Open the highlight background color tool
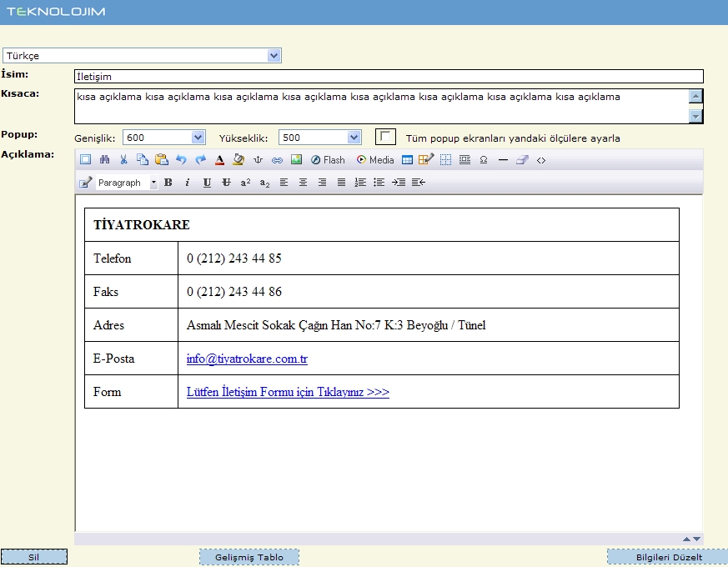Image resolution: width=728 pixels, height=567 pixels. coord(238,160)
